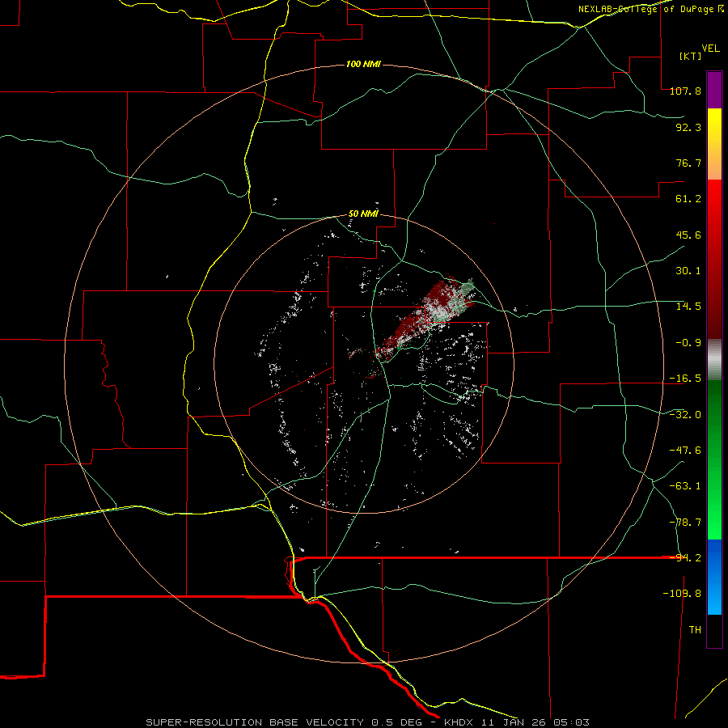Click the purple segment of the velocity color bar

point(714,90)
